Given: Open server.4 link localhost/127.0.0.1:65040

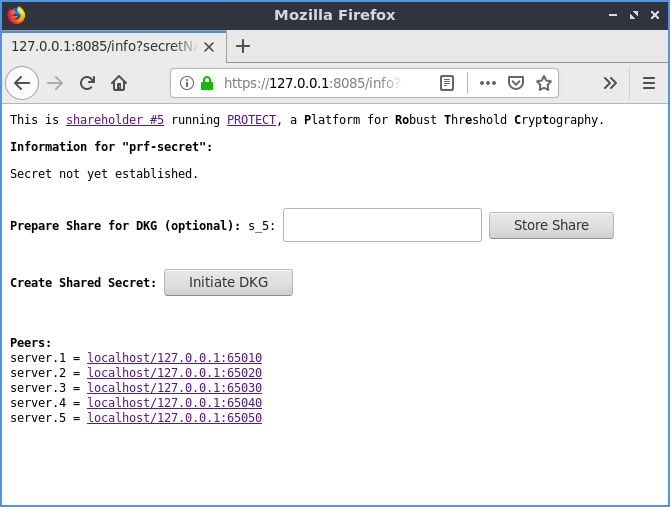Looking at the screenshot, I should 174,402.
